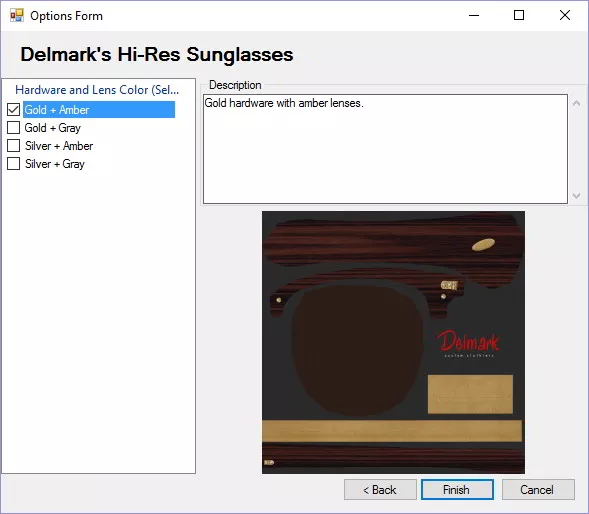The height and width of the screenshot is (514, 589).
Task: Select the Silver + Gray option label
Action: pos(55,164)
